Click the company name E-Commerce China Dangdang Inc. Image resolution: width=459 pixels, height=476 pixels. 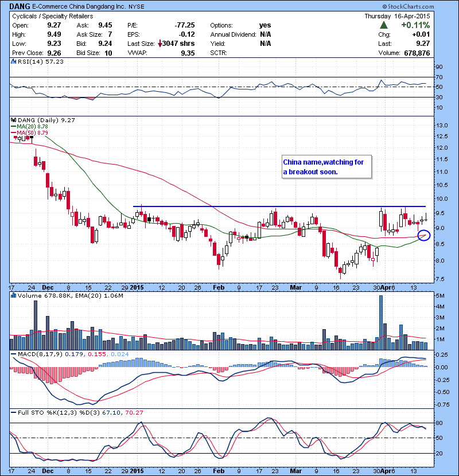pyautogui.click(x=79, y=6)
